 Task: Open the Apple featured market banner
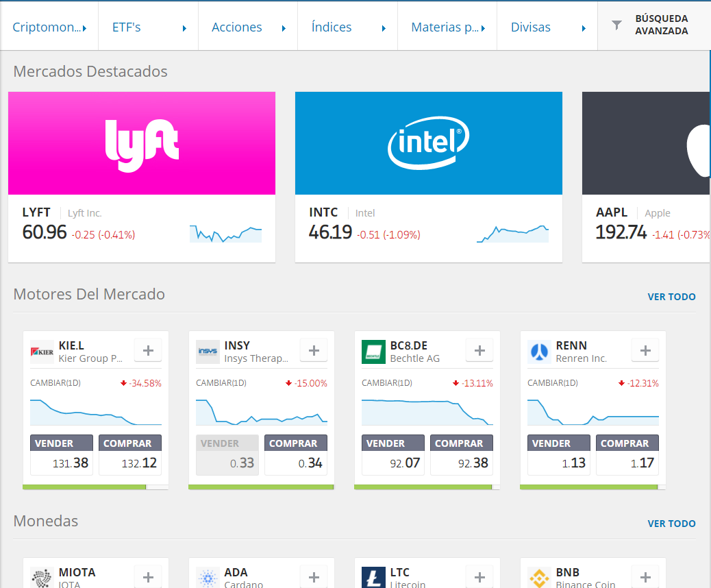(x=646, y=143)
